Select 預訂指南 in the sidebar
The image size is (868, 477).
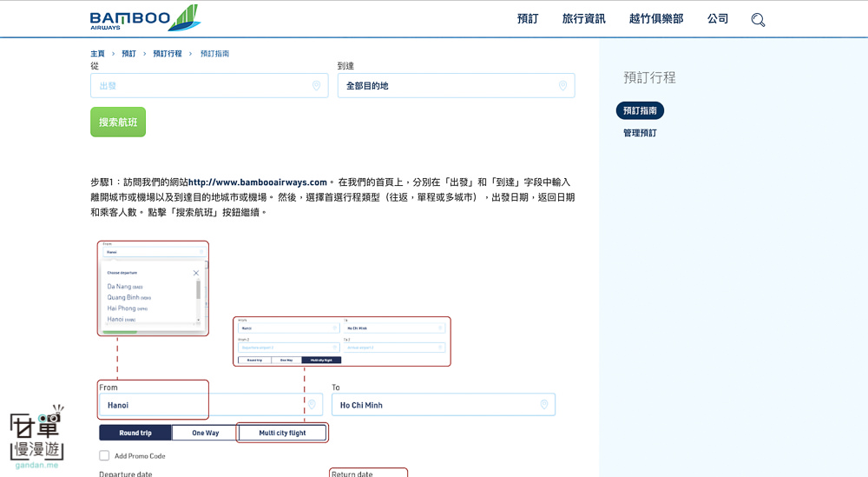click(x=640, y=110)
